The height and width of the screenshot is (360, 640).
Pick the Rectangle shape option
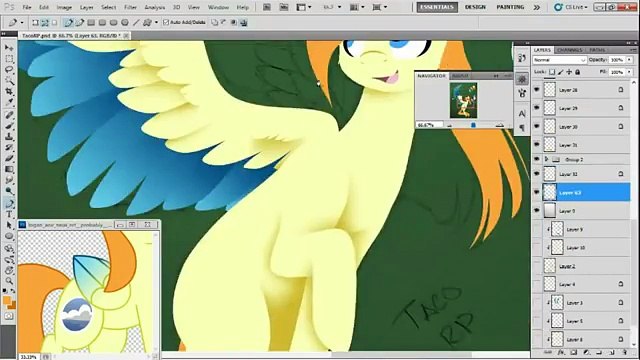[91, 23]
